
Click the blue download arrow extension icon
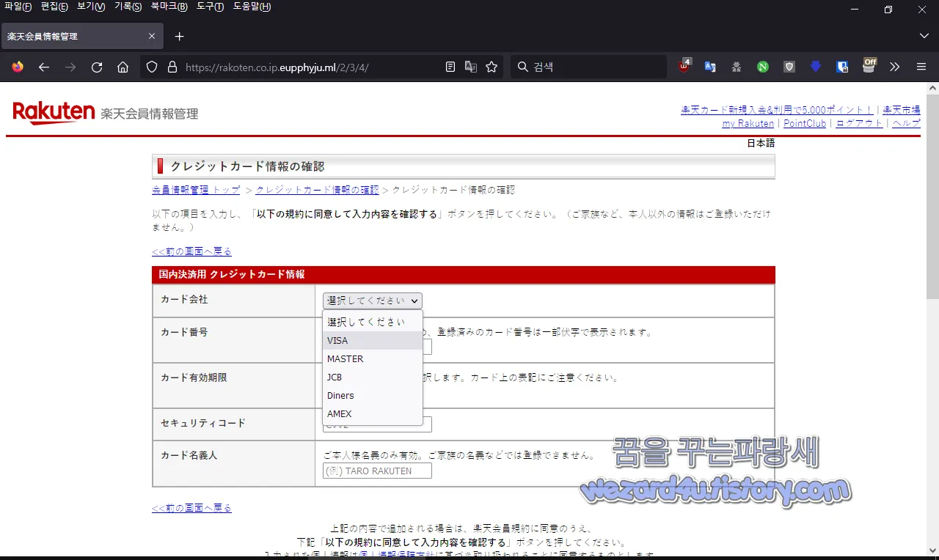[x=815, y=67]
